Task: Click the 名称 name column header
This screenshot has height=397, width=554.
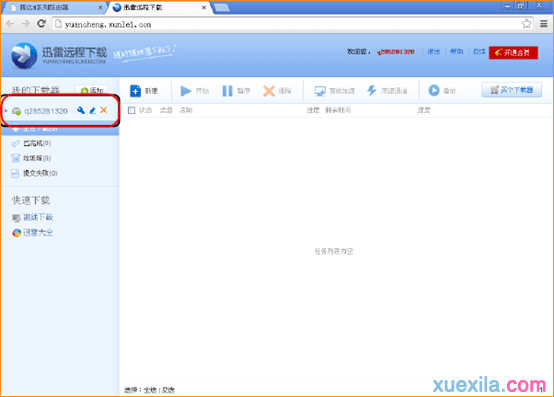Action: point(186,110)
